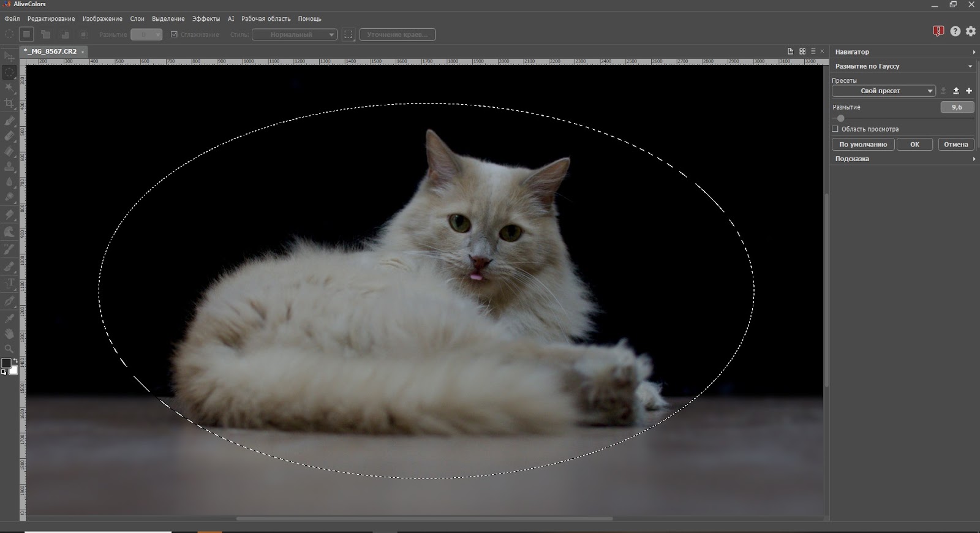Open the AI menu
Image resolution: width=980 pixels, height=533 pixels.
[x=231, y=19]
